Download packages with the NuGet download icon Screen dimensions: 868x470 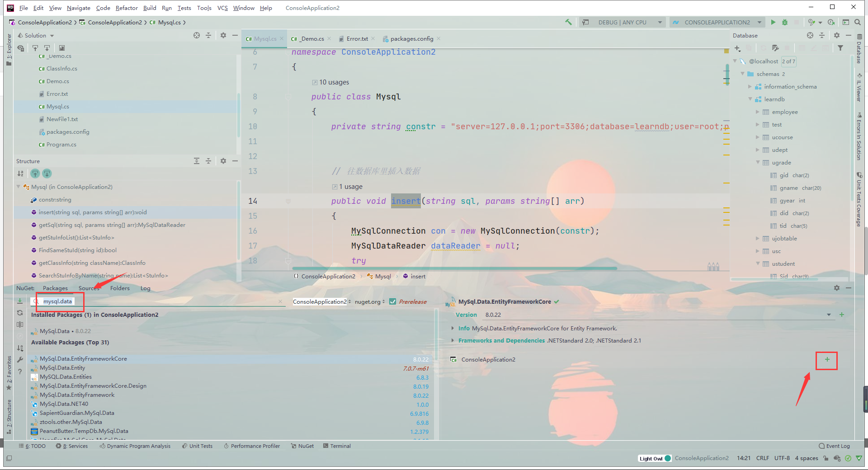coord(20,301)
